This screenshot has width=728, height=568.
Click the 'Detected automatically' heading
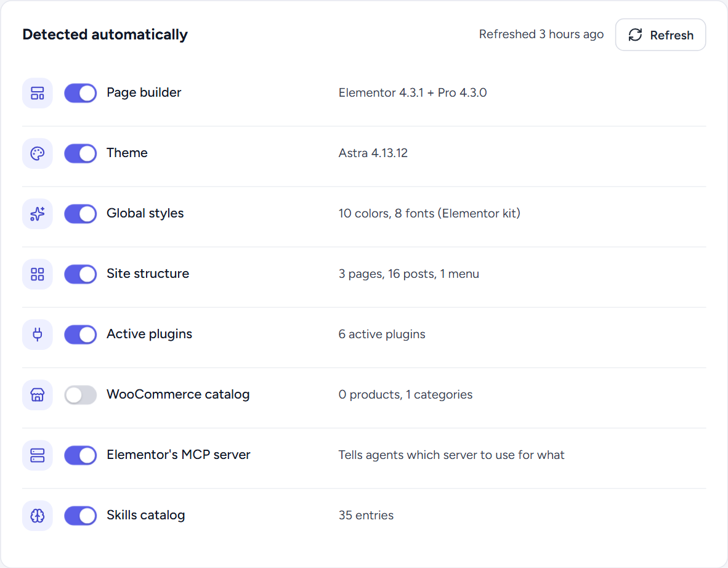click(x=105, y=34)
